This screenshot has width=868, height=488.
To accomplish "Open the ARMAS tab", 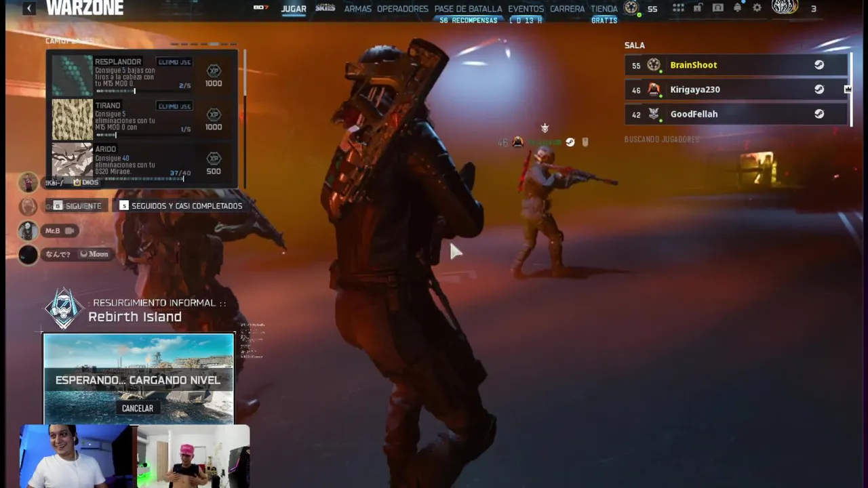I will point(357,9).
